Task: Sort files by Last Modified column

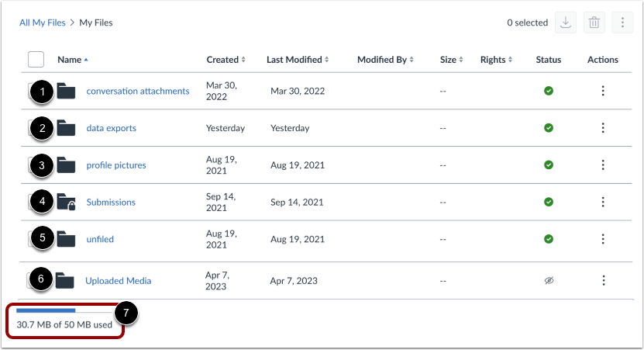Action: (298, 60)
